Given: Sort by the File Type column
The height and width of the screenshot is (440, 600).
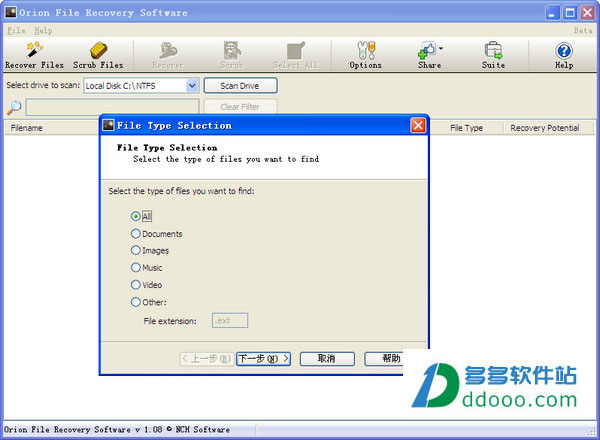Looking at the screenshot, I should pyautogui.click(x=466, y=128).
